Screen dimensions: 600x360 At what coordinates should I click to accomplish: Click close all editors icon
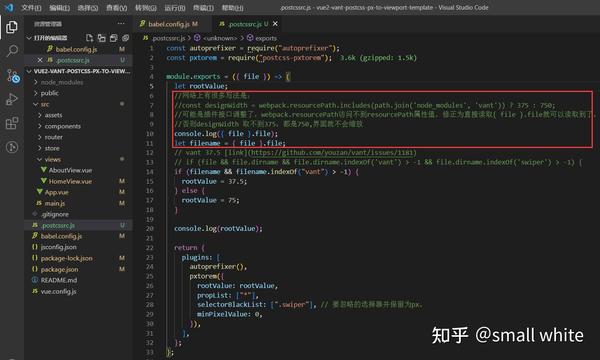point(126,38)
